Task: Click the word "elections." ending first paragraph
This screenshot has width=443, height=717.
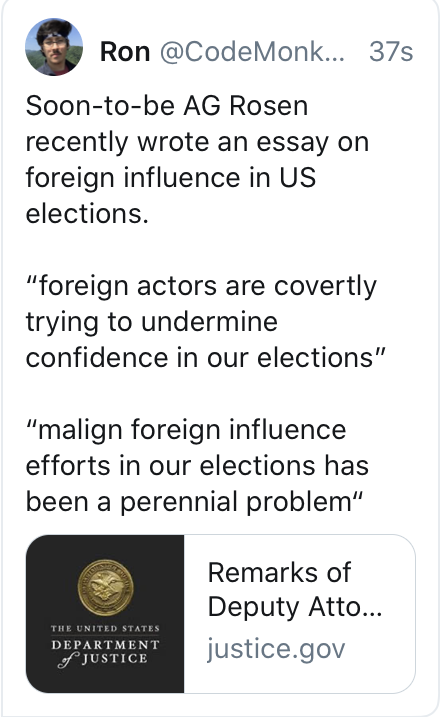Action: pos(87,214)
